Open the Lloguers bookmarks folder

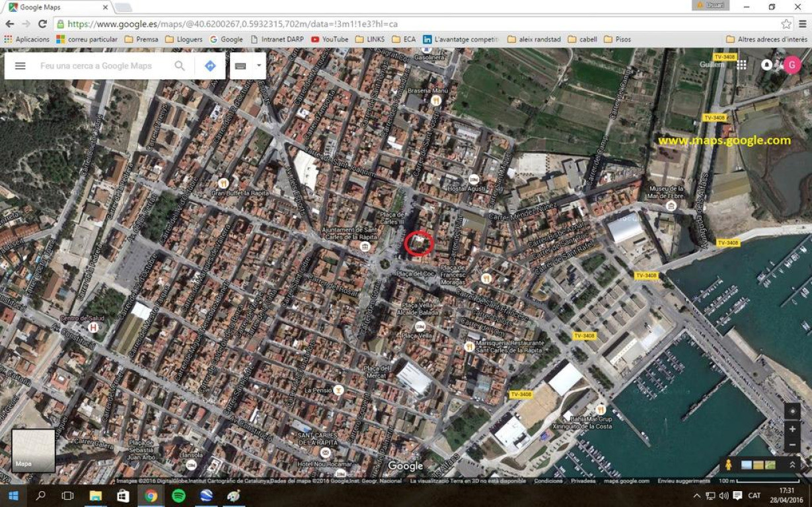click(184, 40)
